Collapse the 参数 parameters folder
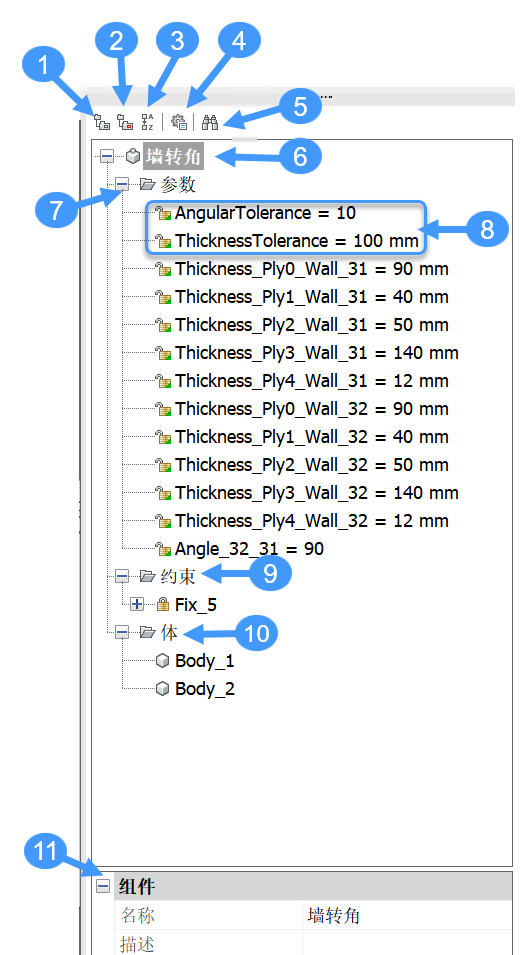Image resolution: width=525 pixels, height=955 pixels. coord(122,184)
